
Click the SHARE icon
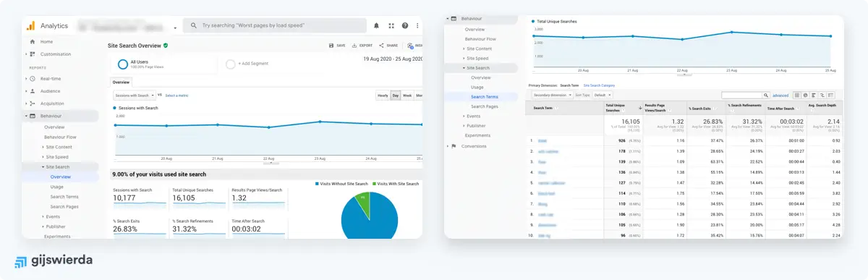(381, 45)
